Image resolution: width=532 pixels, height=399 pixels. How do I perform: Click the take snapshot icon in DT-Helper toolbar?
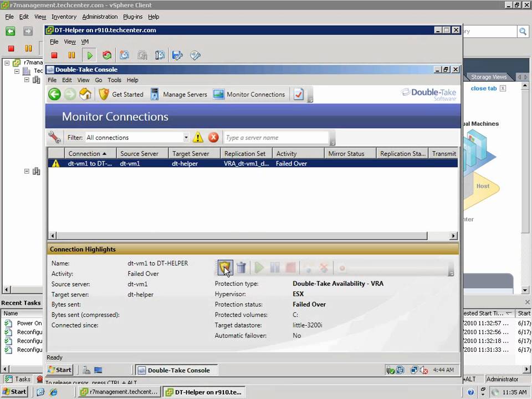click(125, 55)
